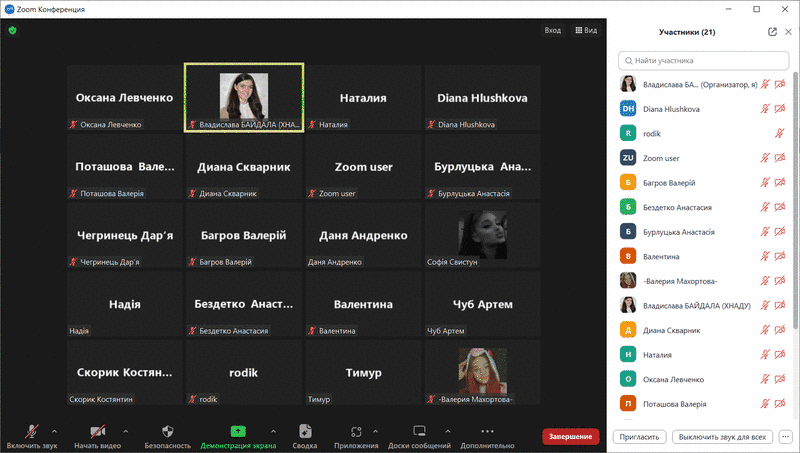Screen dimensions: 800x453
Task: Open the Сводка summary tool
Action: coord(305,431)
